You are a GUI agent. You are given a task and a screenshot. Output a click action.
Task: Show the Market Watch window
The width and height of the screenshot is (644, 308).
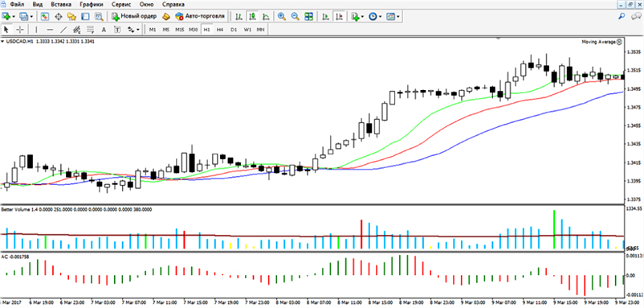click(x=45, y=16)
